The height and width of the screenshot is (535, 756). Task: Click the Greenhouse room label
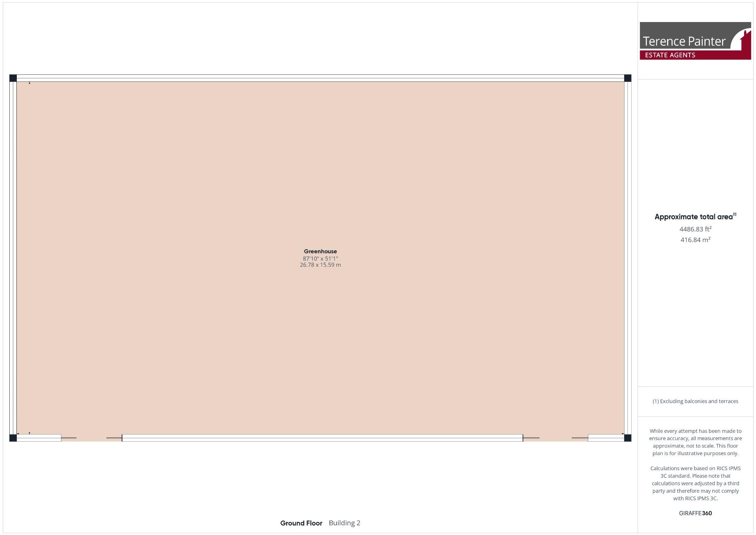pyautogui.click(x=320, y=251)
